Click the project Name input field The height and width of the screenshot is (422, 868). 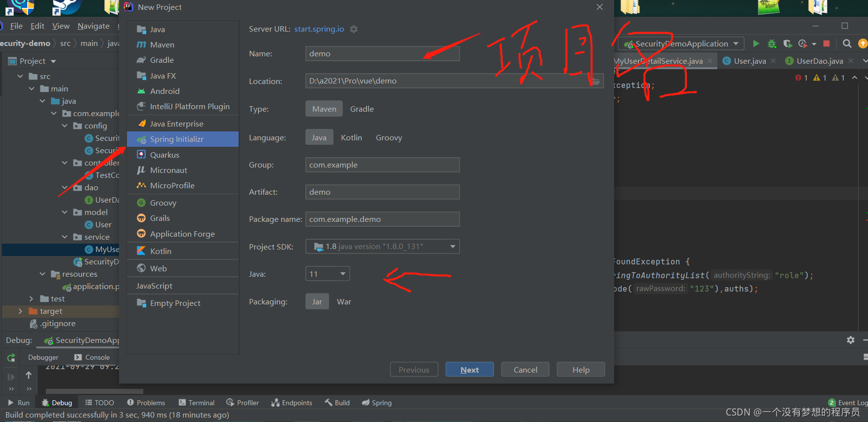click(382, 53)
